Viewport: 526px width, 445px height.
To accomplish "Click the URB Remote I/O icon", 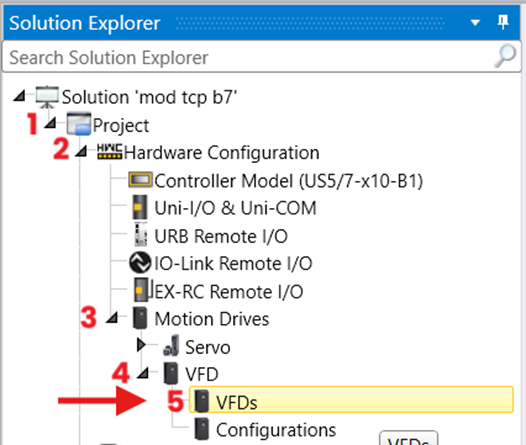I will click(x=141, y=235).
